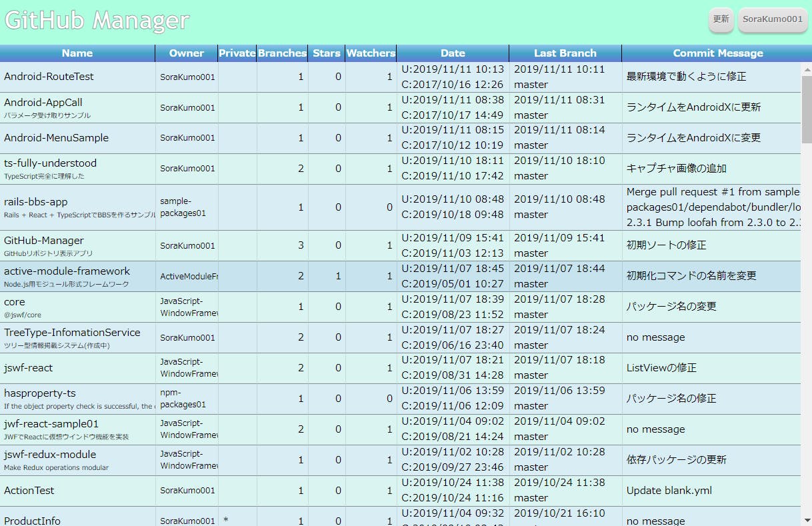Click branches value 3 for GitHub-Manager

(x=301, y=245)
